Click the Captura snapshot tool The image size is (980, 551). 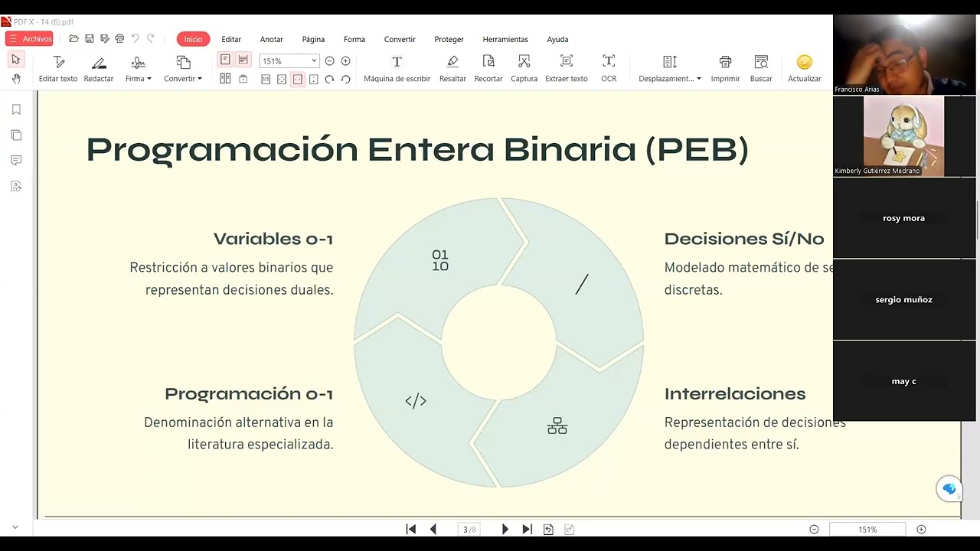[524, 69]
